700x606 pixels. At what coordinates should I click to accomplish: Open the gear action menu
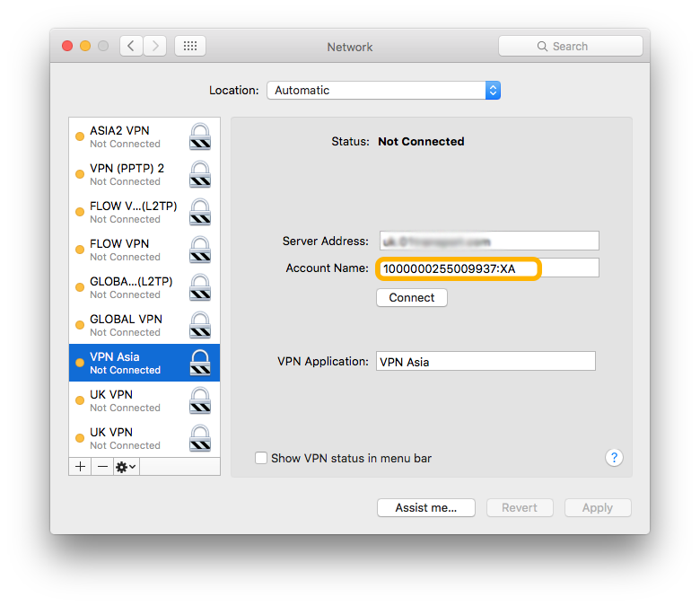pos(126,467)
